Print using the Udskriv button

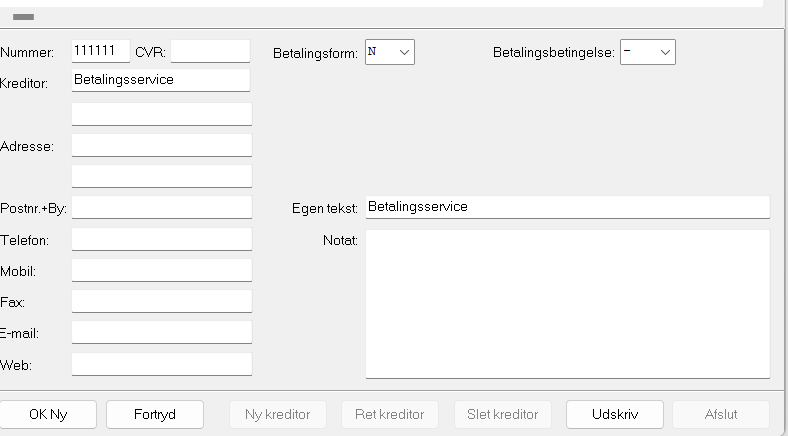click(615, 414)
